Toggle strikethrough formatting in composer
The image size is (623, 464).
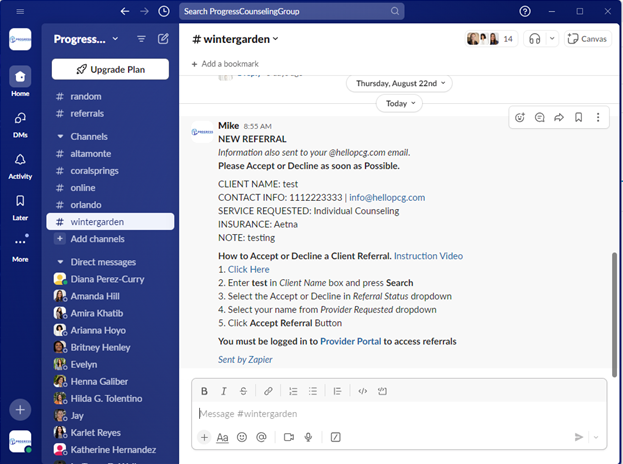(245, 391)
